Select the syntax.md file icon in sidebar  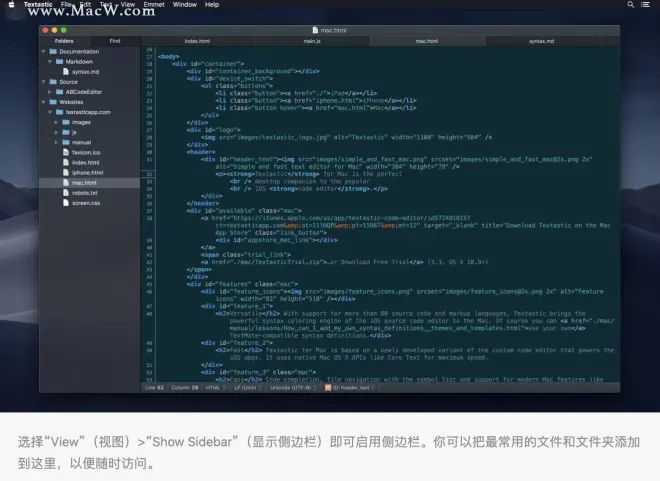(66, 72)
